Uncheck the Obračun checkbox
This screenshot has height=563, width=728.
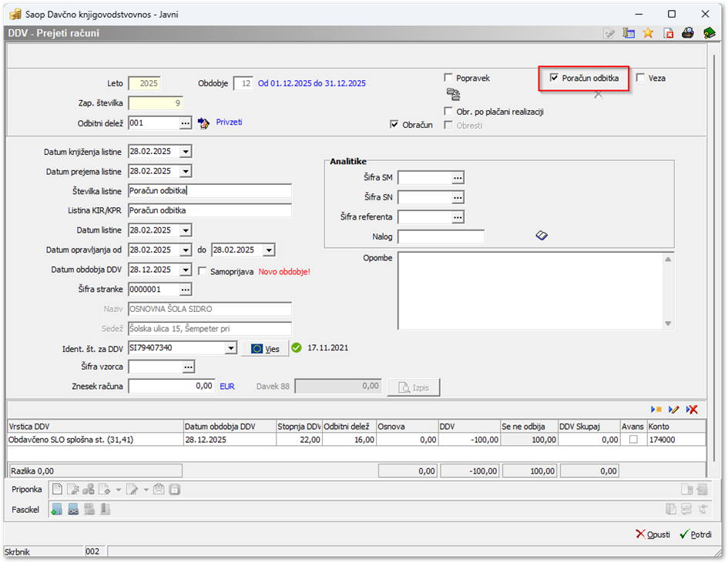click(394, 125)
